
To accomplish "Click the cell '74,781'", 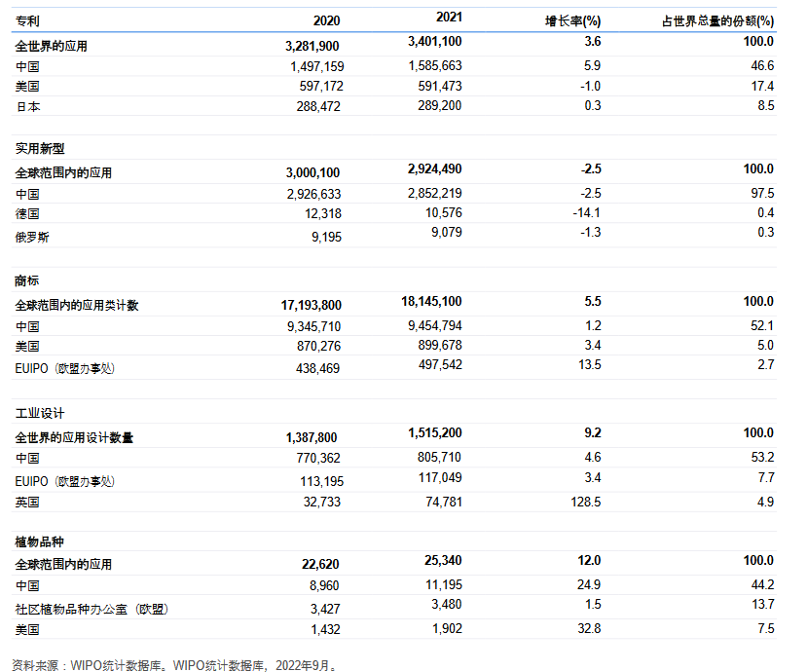I will [444, 503].
